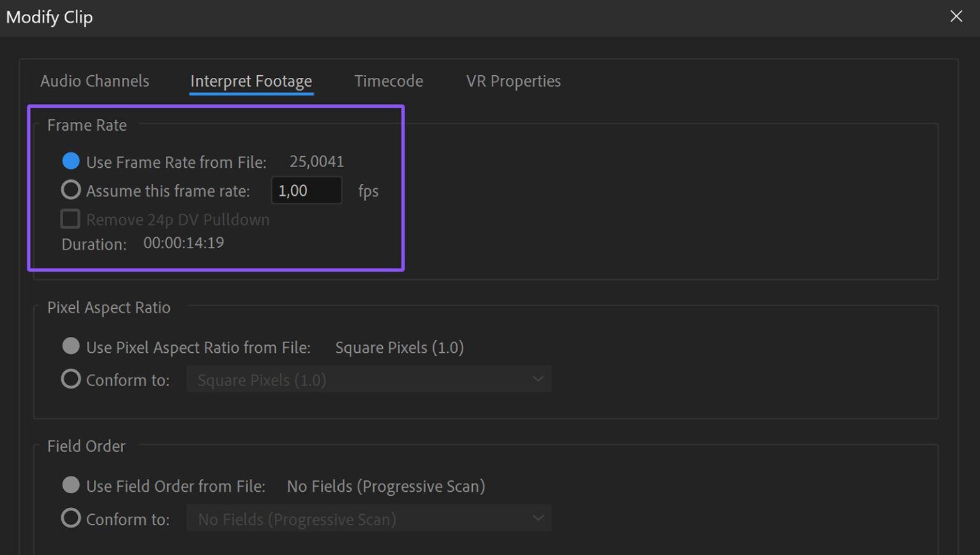This screenshot has height=555, width=980.
Task: Select Use Pixel Aspect Ratio from File
Action: [71, 346]
